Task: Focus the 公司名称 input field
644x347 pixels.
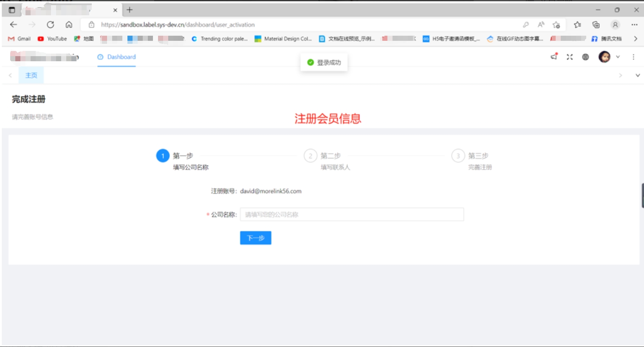Action: tap(352, 214)
